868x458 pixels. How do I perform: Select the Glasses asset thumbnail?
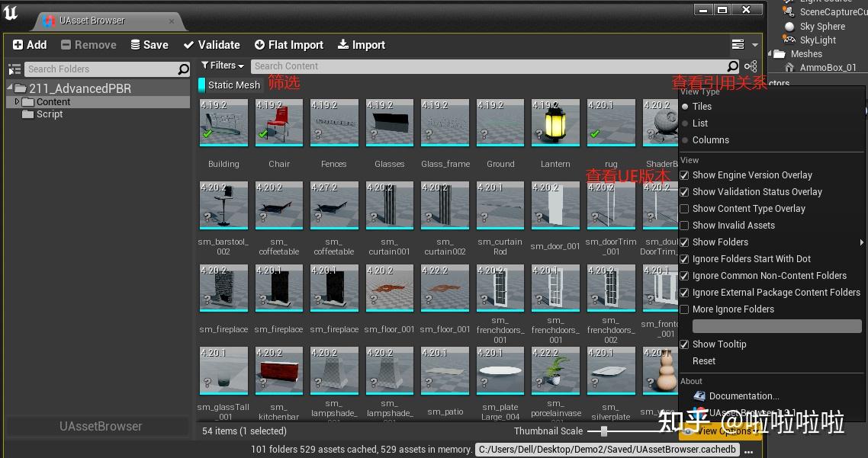390,122
